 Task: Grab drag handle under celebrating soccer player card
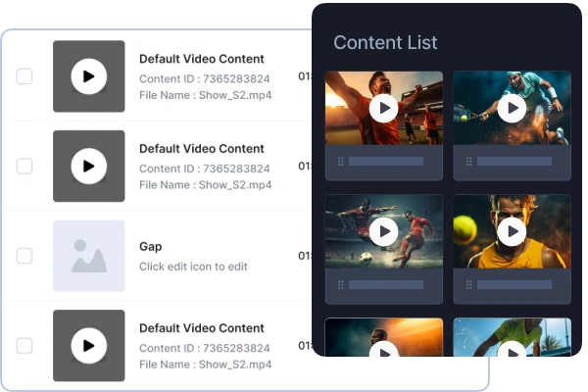(x=340, y=162)
